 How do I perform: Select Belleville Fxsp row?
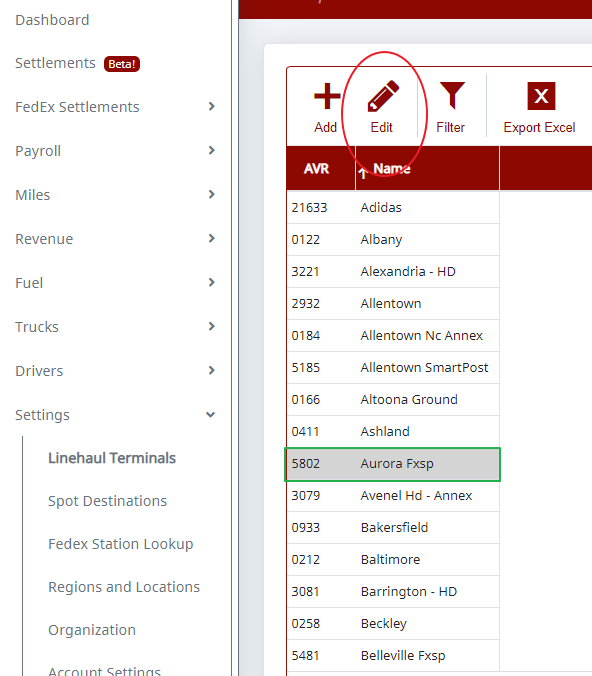coord(393,655)
